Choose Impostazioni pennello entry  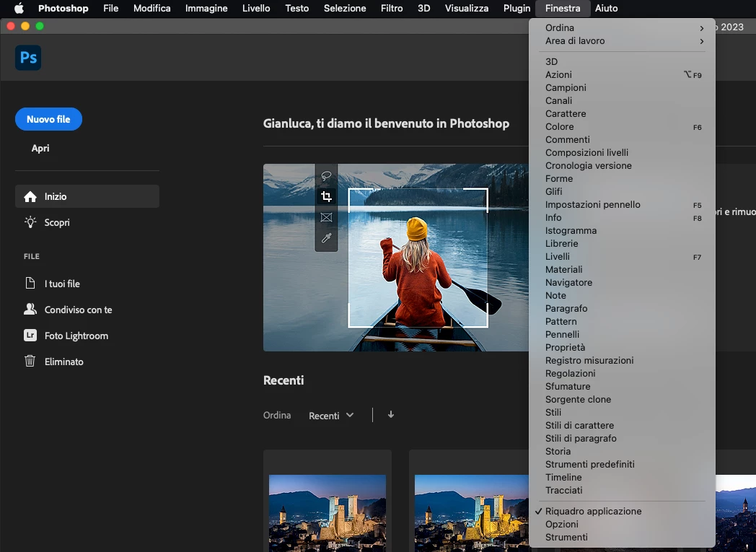(x=622, y=204)
